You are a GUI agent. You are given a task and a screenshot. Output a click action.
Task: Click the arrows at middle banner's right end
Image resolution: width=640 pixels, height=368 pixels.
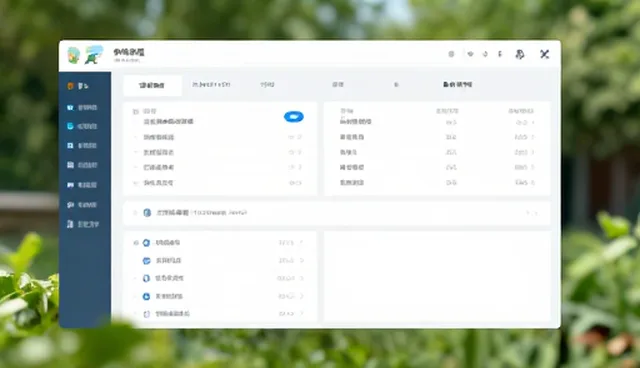coord(532,213)
